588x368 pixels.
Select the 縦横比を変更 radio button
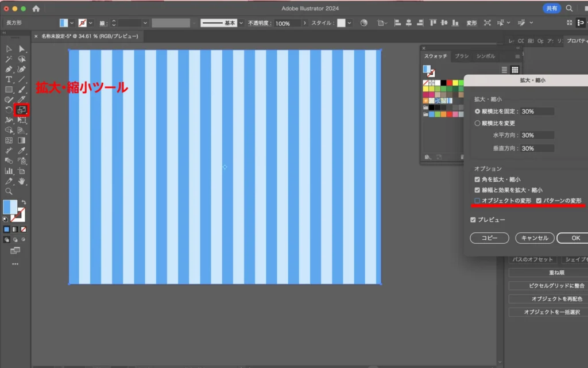[478, 123]
